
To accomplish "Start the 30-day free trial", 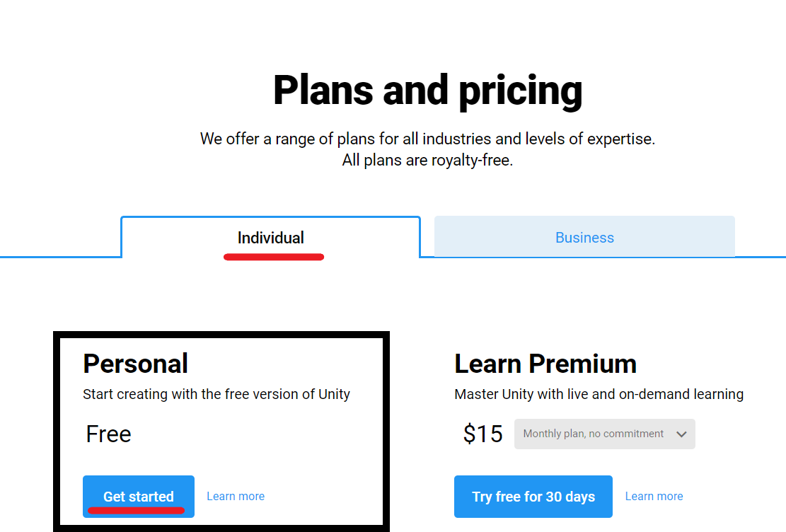I will 533,497.
